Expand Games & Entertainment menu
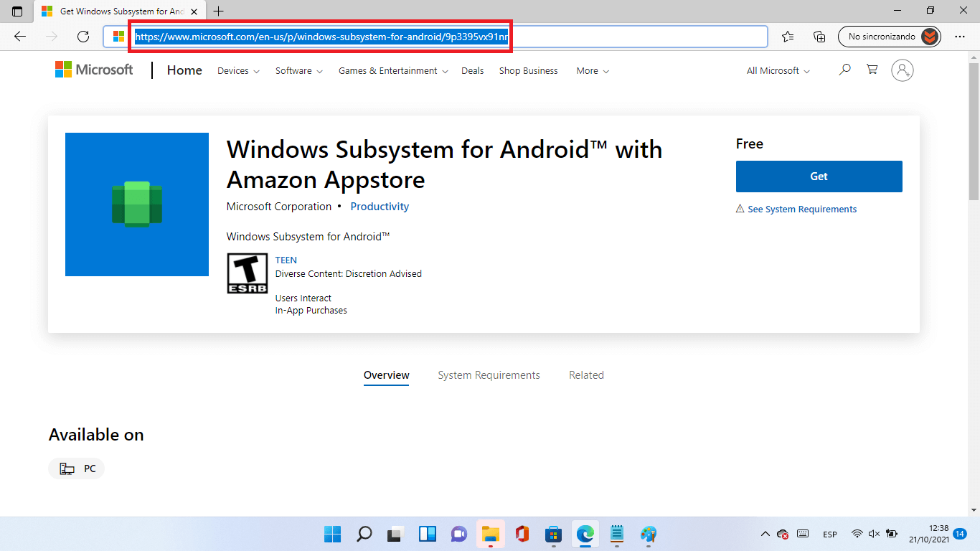This screenshot has width=980, height=551. 393,71
